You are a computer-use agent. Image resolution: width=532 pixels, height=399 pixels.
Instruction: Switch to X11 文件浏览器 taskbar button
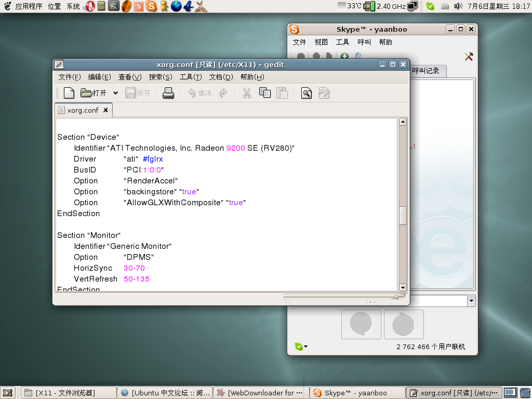[x=69, y=393]
